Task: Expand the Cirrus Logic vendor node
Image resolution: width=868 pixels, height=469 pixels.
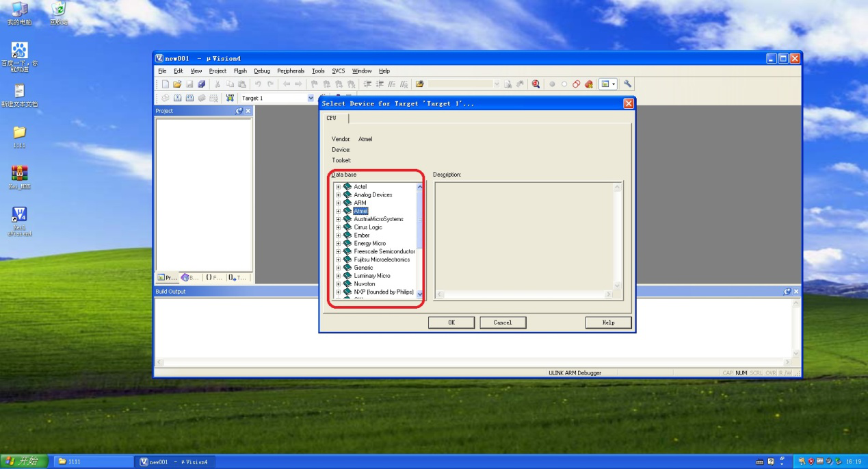Action: (338, 227)
